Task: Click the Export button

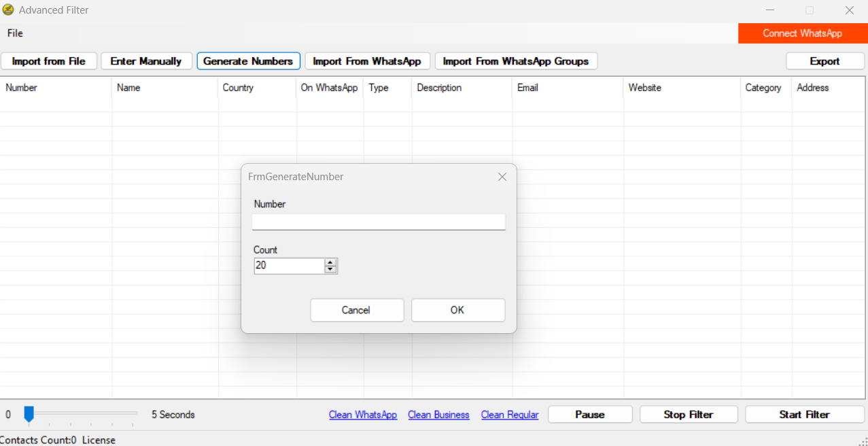Action: click(824, 61)
